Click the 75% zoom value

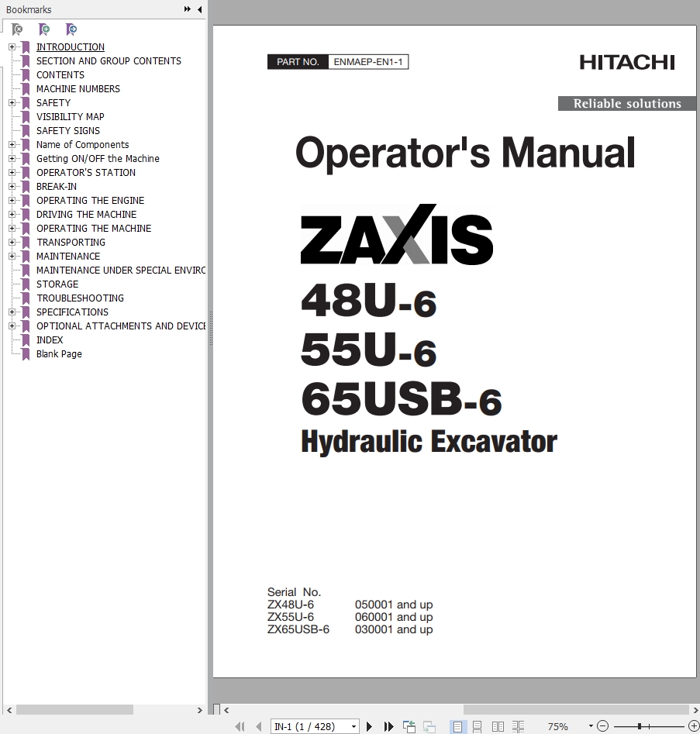(x=557, y=726)
